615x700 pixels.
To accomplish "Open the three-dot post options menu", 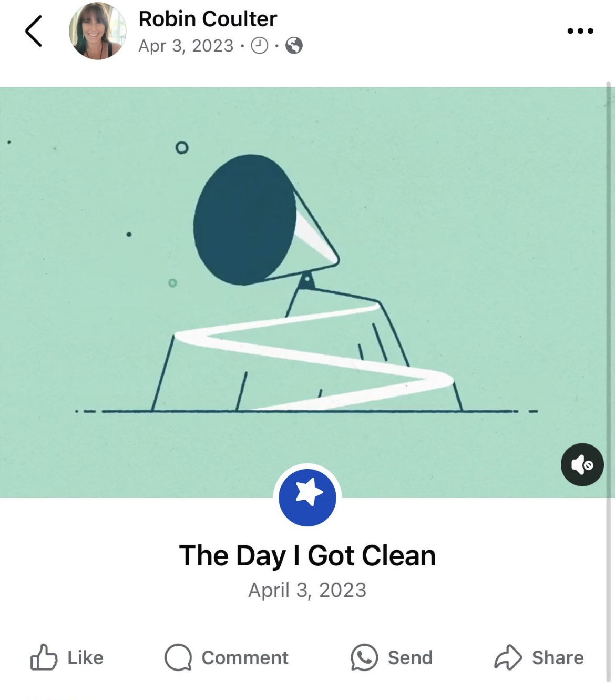I will (x=580, y=31).
